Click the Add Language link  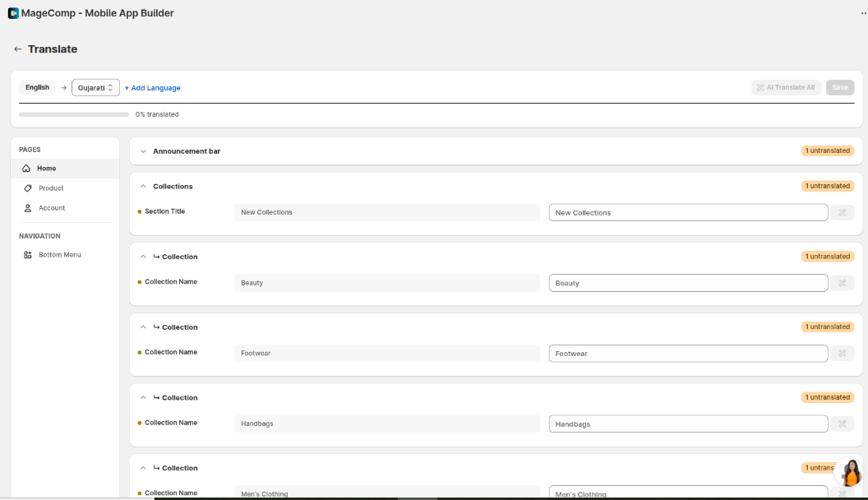[153, 88]
